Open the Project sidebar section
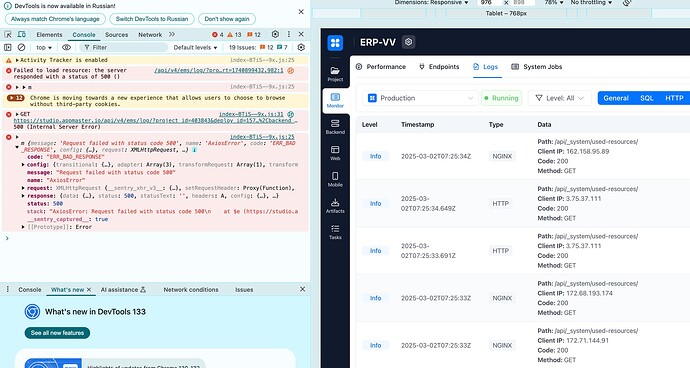Screen dimensions: 690x368 335,74
